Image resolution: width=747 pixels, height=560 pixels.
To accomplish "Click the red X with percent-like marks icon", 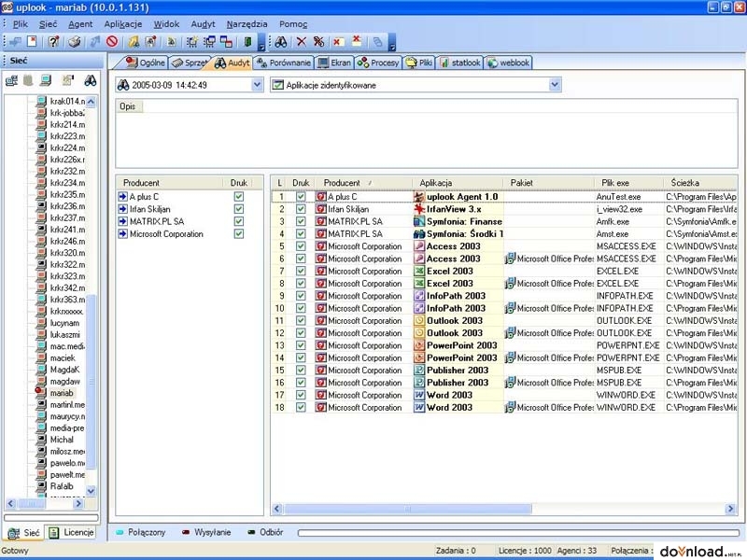I will pos(318,42).
